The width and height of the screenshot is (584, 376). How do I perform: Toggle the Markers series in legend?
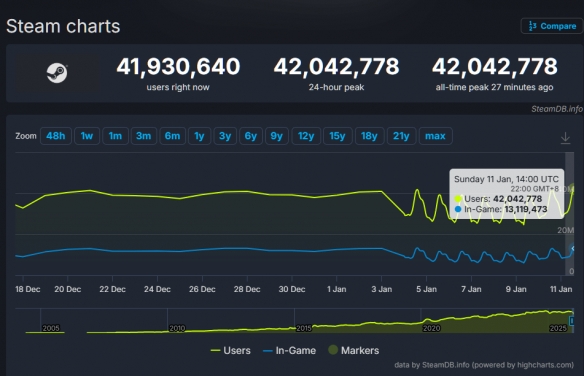[353, 350]
